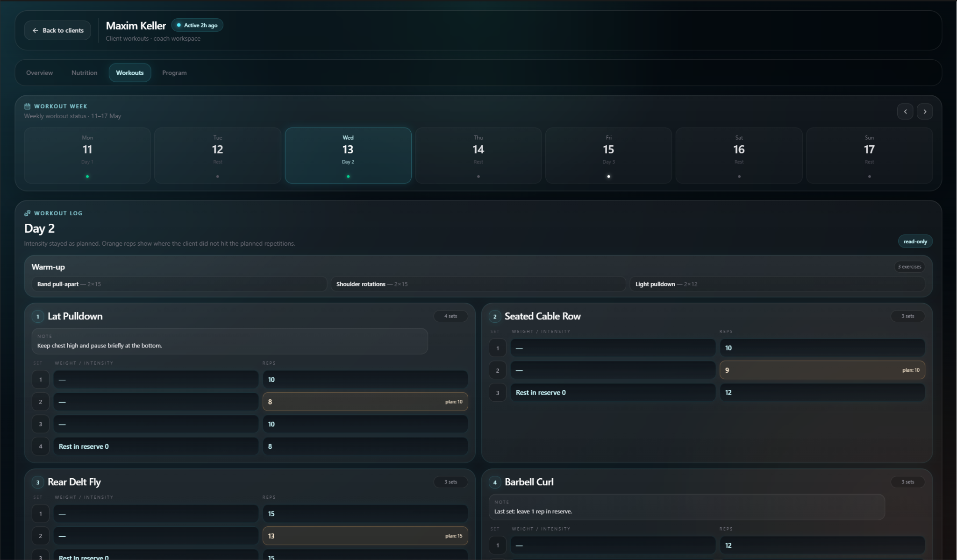This screenshot has width=957, height=560.
Task: Click the read-only badge
Action: [x=915, y=241]
